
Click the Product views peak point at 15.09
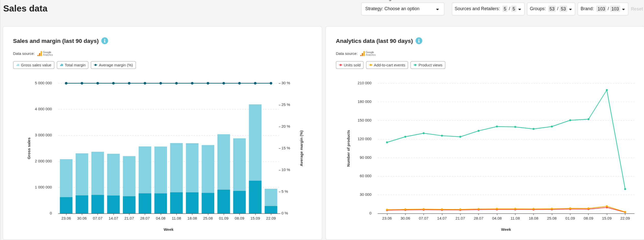[x=607, y=90]
